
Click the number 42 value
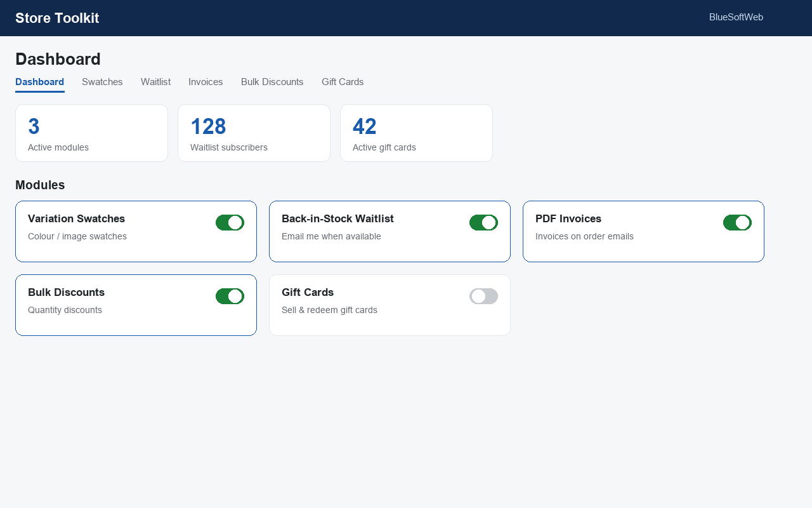pyautogui.click(x=365, y=126)
